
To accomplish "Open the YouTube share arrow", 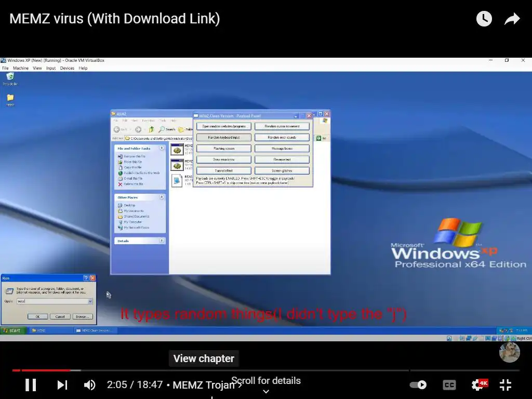I will pyautogui.click(x=512, y=19).
